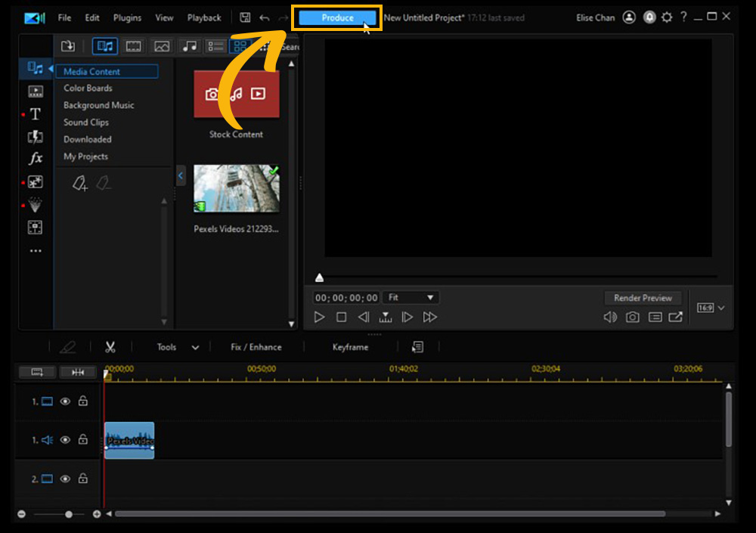Image resolution: width=756 pixels, height=533 pixels.
Task: Select the Transition Room icon
Action: coord(35,137)
